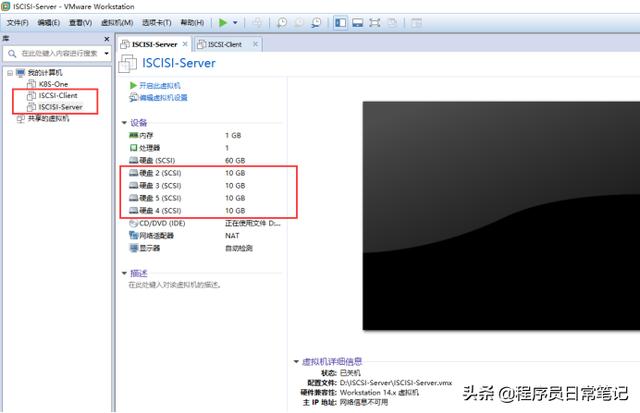Select 共享的虚拟机 in the library tree
Image resolution: width=640 pixels, height=413 pixels.
(48, 118)
